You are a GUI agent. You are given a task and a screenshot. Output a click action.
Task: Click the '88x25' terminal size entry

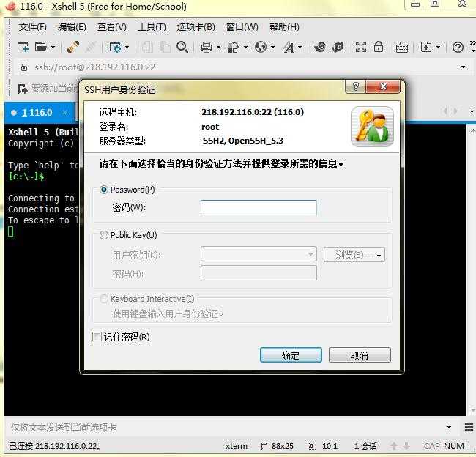[283, 446]
